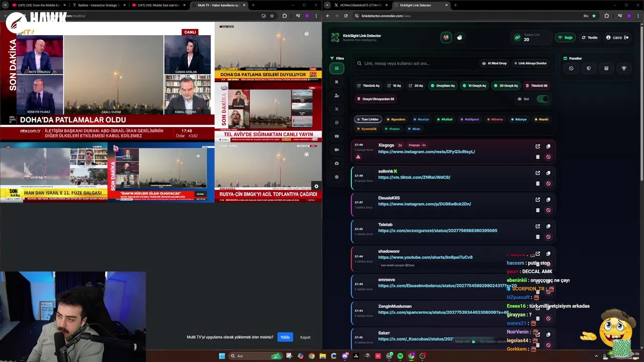Switch to Redline Interactive Strategic browser tab

point(99,5)
